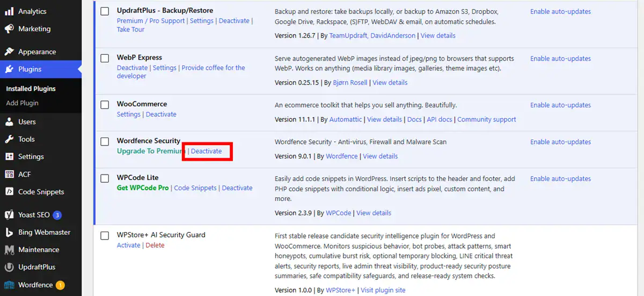Deactivate the Wordfence Security plugin
The image size is (644, 296).
tap(206, 151)
